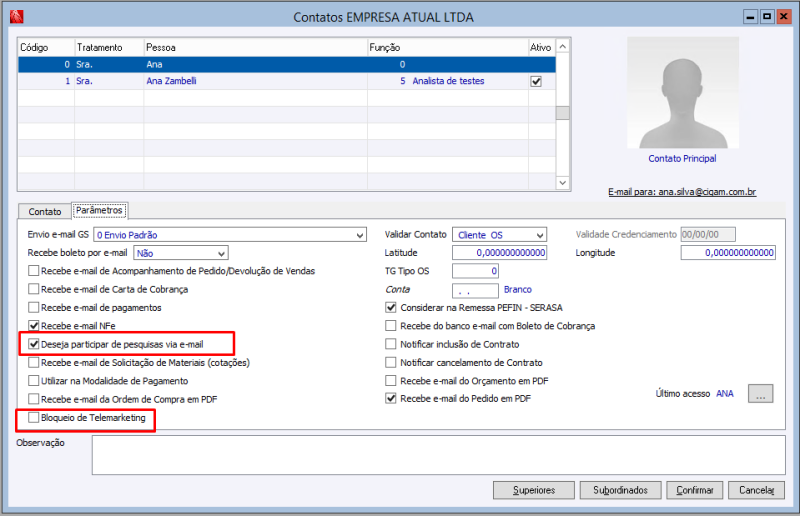Click the Código column header
Viewport: 800px width, 516px height.
(x=46, y=47)
